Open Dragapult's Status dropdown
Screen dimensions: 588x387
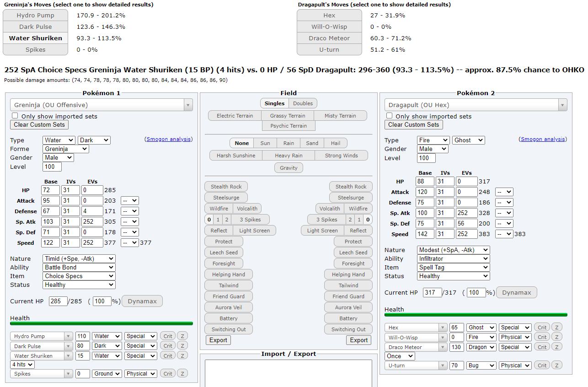click(x=454, y=276)
